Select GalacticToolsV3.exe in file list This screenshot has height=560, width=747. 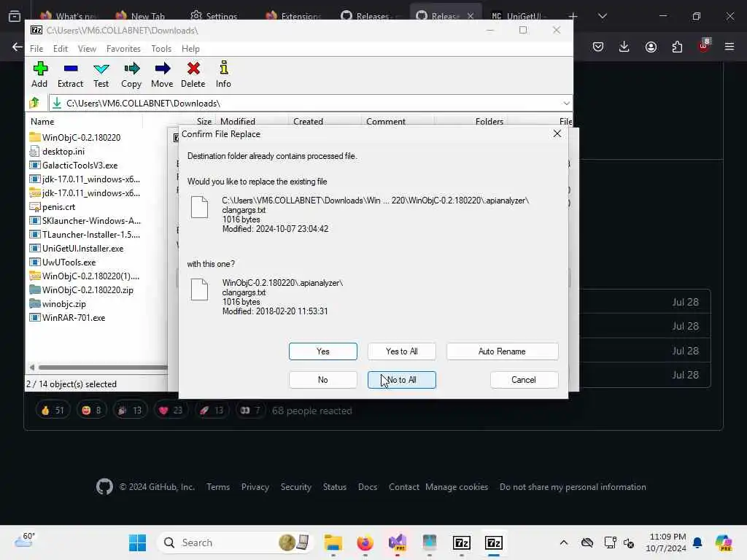pos(74,166)
